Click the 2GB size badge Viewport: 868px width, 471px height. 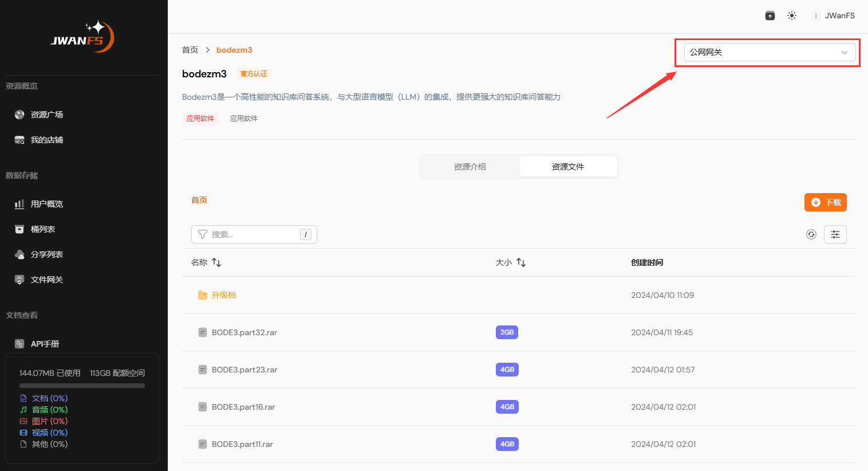click(507, 332)
